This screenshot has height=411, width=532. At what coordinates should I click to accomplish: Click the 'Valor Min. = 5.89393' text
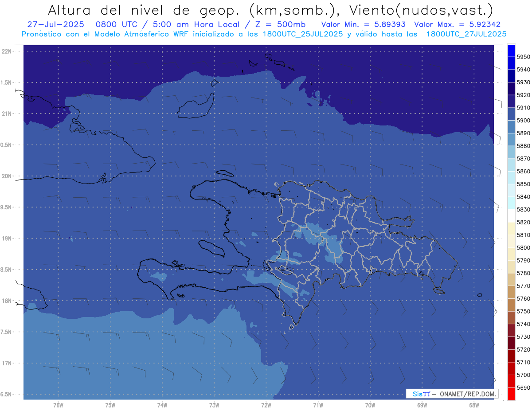364,24
